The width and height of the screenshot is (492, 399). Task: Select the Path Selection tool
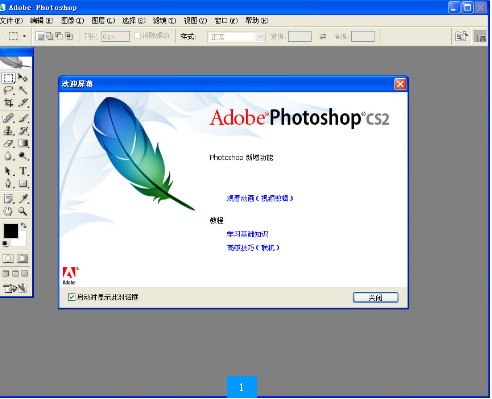tap(8, 171)
